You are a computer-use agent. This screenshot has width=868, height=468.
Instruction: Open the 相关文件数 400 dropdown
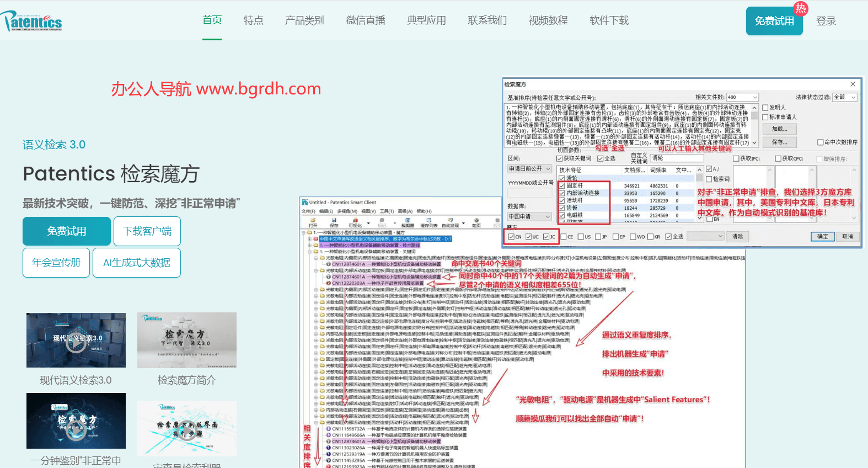tap(742, 97)
